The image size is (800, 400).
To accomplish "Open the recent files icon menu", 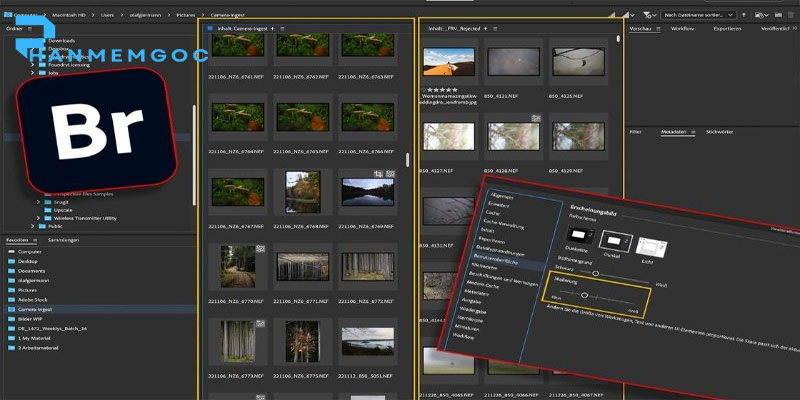I will 761,15.
